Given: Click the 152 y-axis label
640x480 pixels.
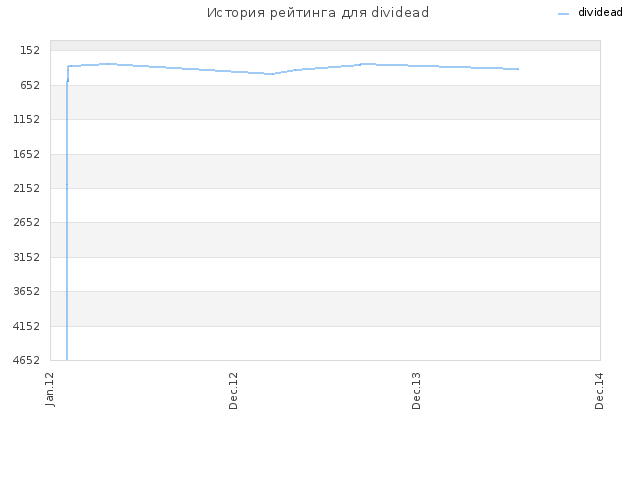Looking at the screenshot, I should (x=30, y=50).
